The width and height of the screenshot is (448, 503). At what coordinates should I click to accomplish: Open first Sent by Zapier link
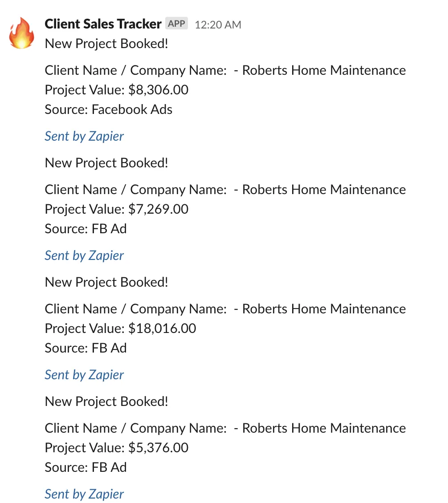(84, 136)
